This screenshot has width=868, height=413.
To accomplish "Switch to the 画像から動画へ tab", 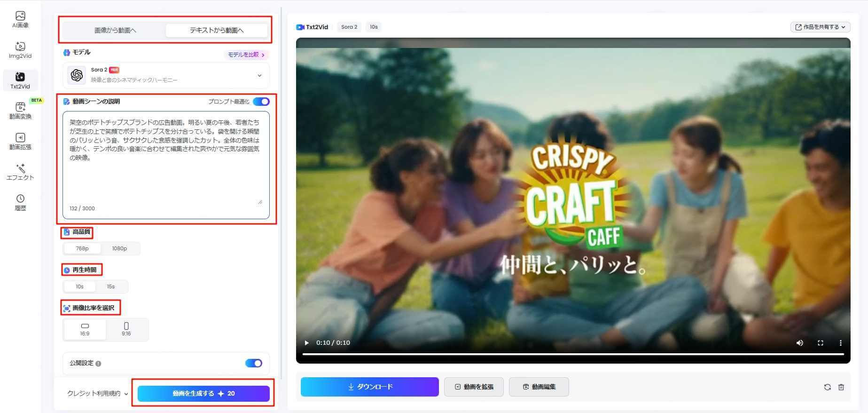I will point(115,30).
